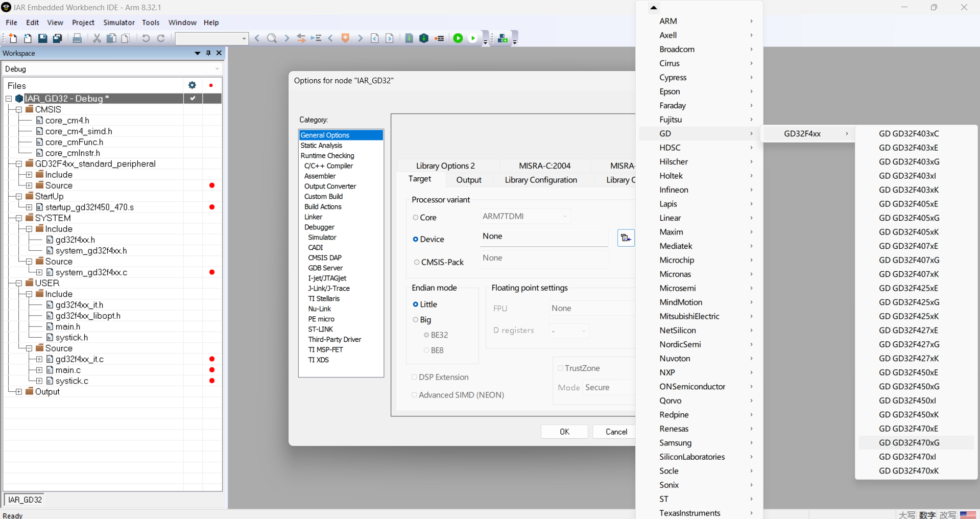Viewport: 980px width, 519px height.
Task: Toggle Advanced SIMD (NEON) checkbox
Action: click(414, 395)
